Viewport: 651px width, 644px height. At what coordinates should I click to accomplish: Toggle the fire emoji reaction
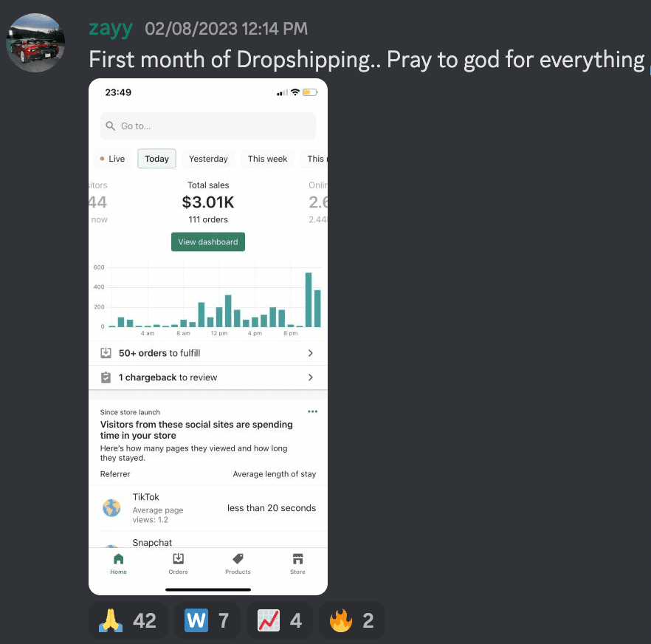tap(351, 620)
